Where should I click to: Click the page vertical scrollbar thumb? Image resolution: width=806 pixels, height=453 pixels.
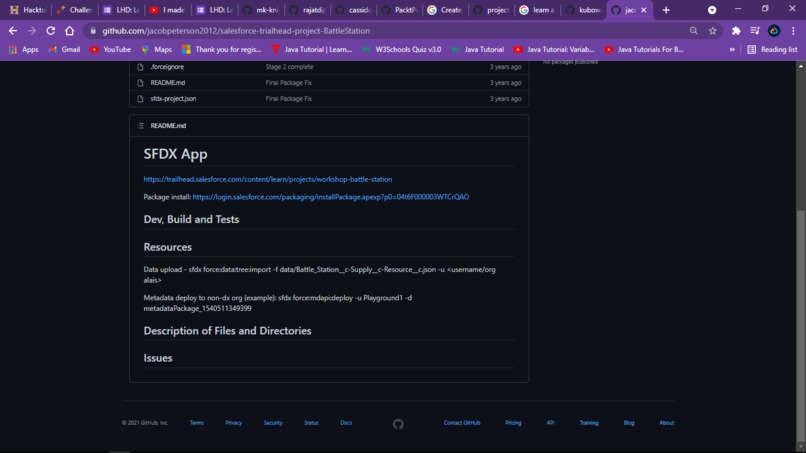800,325
